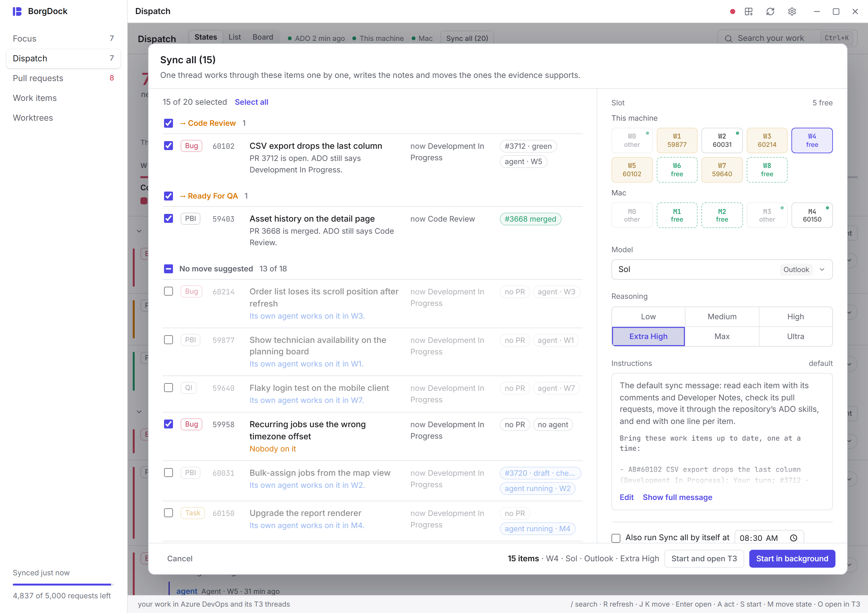The height and width of the screenshot is (613, 868).
Task: Uncheck Recurring jobs timezone item 59958
Action: (168, 424)
